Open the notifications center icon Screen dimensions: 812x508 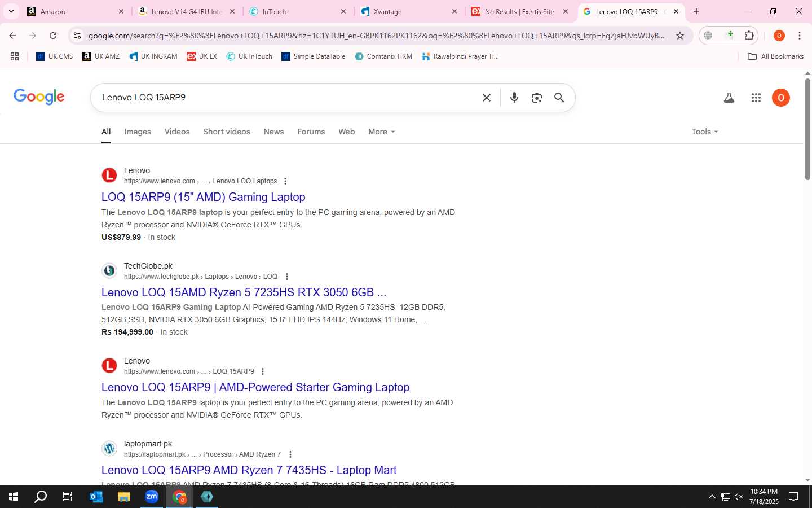pyautogui.click(x=793, y=497)
